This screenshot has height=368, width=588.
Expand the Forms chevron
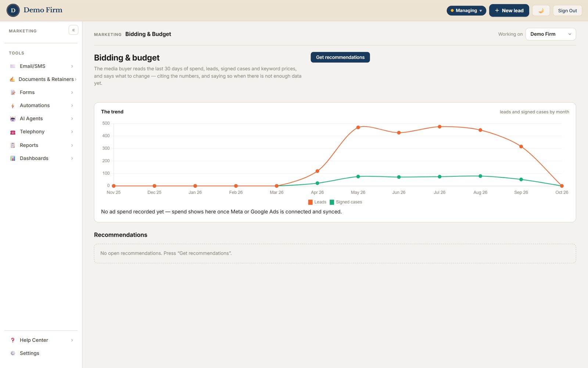(x=72, y=92)
